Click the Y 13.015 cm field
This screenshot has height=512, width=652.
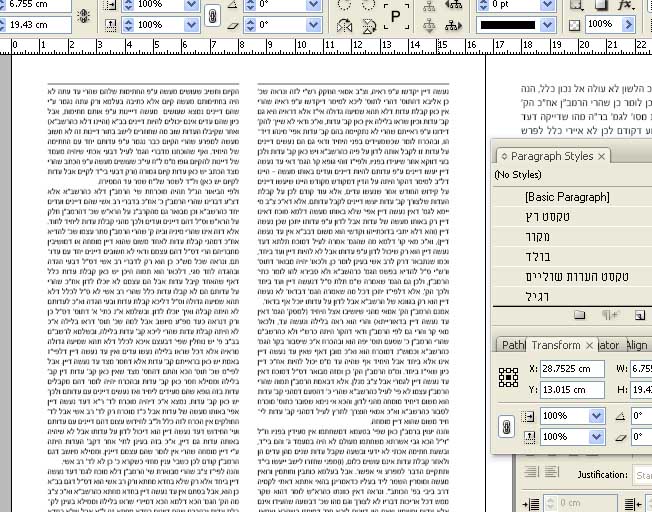click(x=572, y=390)
